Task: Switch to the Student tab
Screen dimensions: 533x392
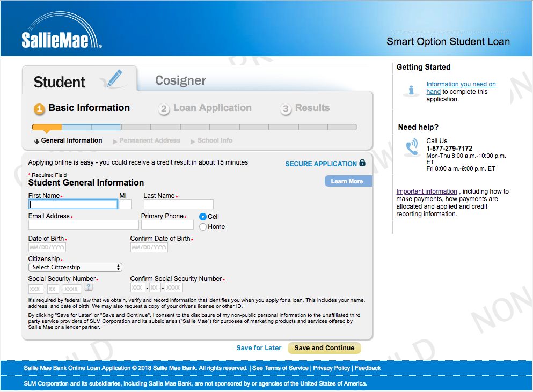Action: tap(79, 80)
